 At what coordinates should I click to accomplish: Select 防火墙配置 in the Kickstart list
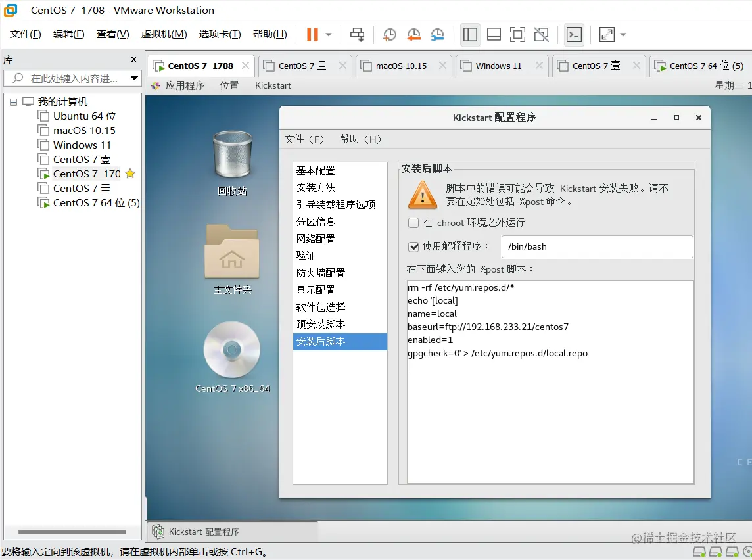340,273
